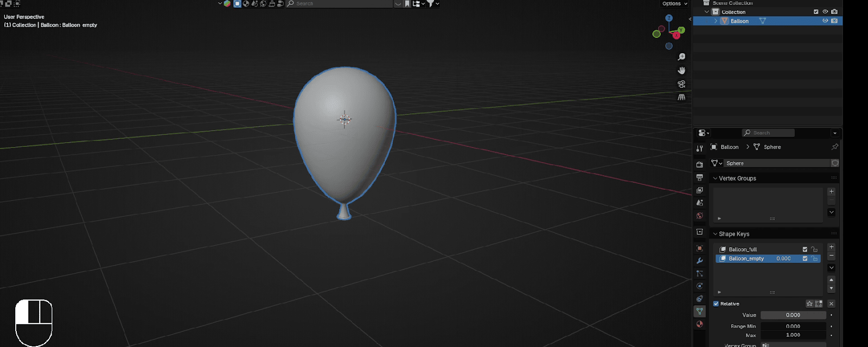The height and width of the screenshot is (347, 868).
Task: Select the Balloon_full shape key
Action: (743, 249)
